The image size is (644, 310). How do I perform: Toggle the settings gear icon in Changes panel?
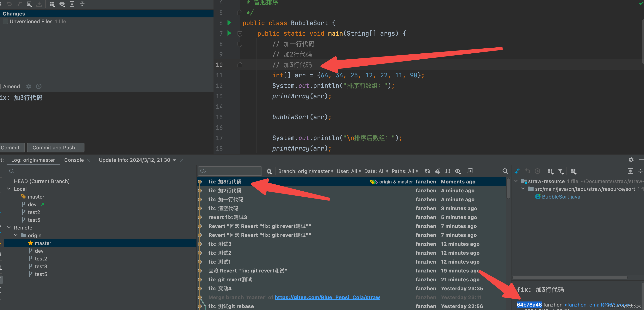pyautogui.click(x=28, y=86)
